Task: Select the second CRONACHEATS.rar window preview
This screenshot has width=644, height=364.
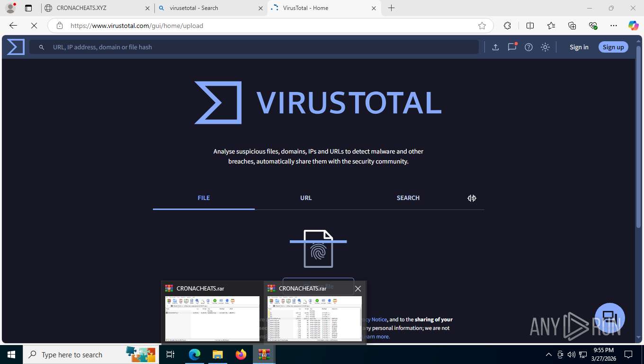Action: click(x=314, y=312)
